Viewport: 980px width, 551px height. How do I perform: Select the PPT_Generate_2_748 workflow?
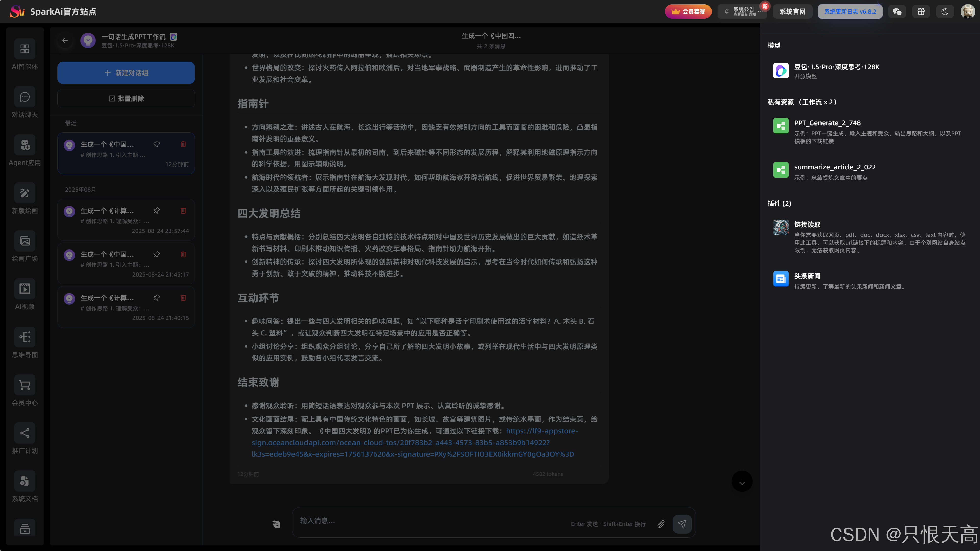[870, 131]
